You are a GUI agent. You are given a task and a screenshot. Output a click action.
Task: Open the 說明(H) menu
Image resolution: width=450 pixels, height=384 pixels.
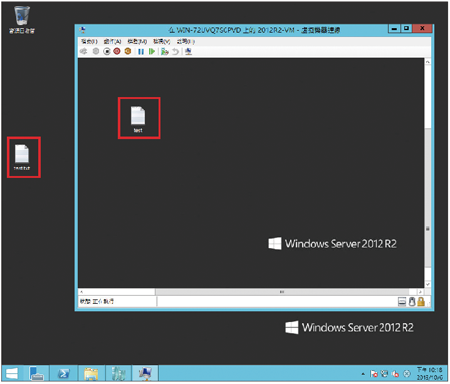(186, 42)
